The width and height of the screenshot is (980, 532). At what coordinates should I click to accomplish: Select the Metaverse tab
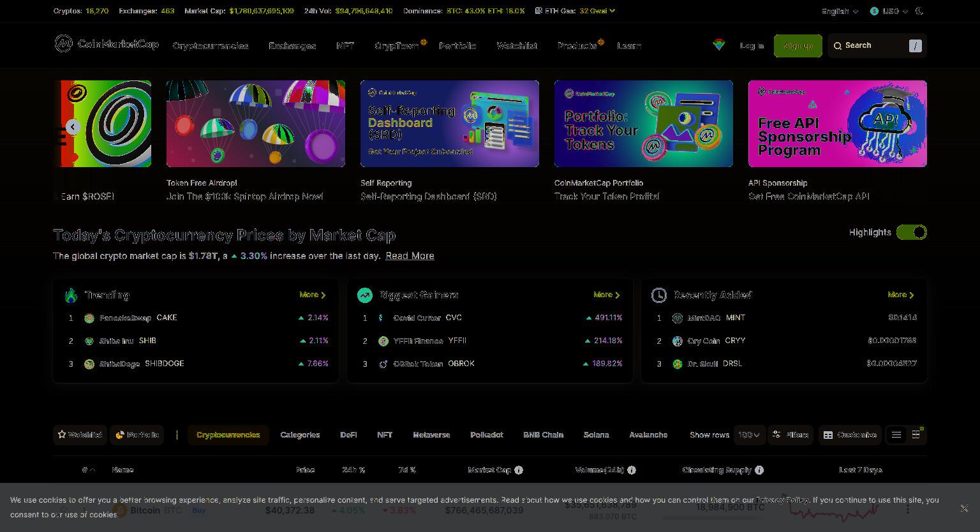tap(431, 435)
